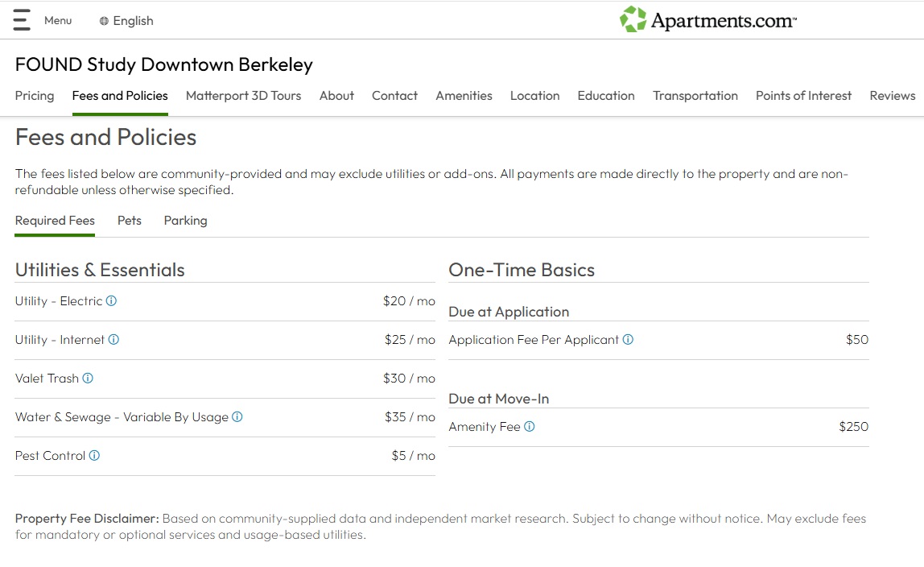The width and height of the screenshot is (924, 567).
Task: Click the Amenity Fee info icon
Action: 530,427
